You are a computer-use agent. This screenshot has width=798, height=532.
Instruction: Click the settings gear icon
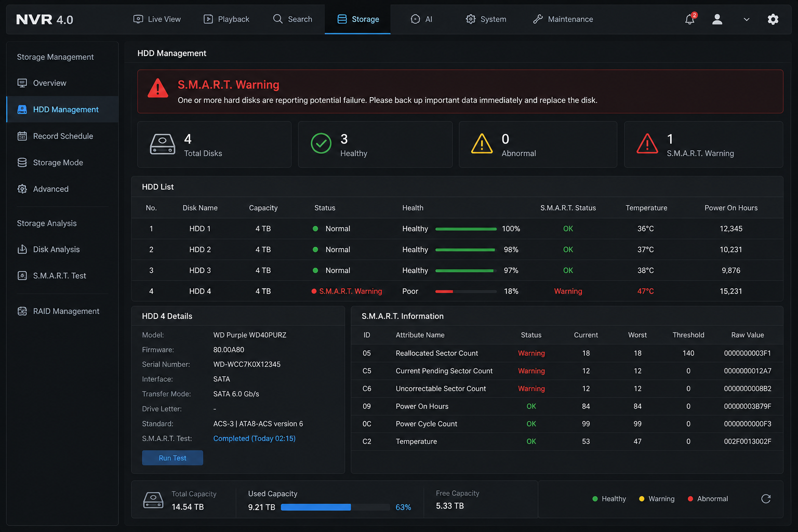[x=773, y=19]
